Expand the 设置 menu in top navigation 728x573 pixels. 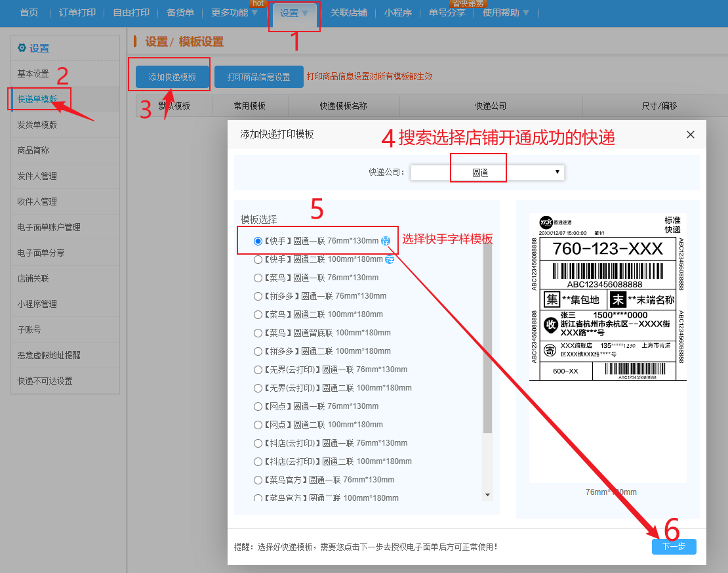coord(294,13)
